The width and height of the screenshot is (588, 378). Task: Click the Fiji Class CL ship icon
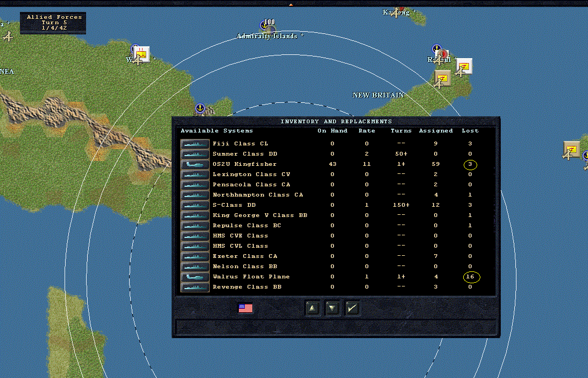(x=195, y=144)
